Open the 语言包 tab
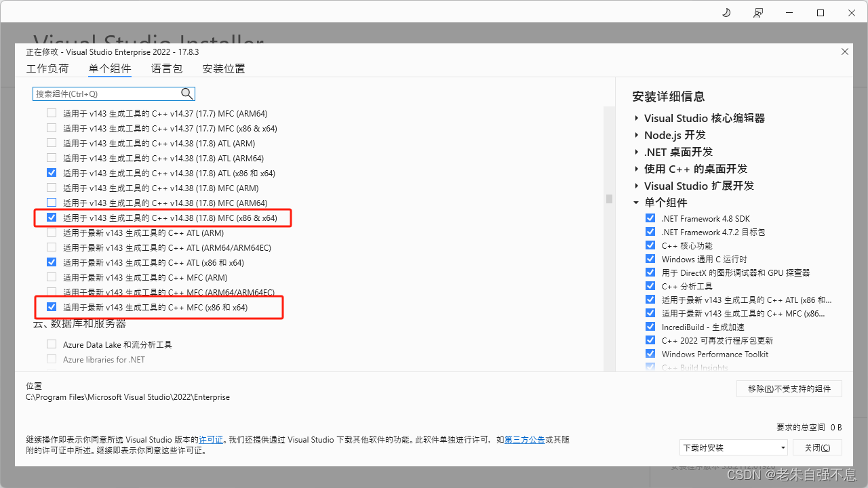The image size is (868, 488). (167, 68)
